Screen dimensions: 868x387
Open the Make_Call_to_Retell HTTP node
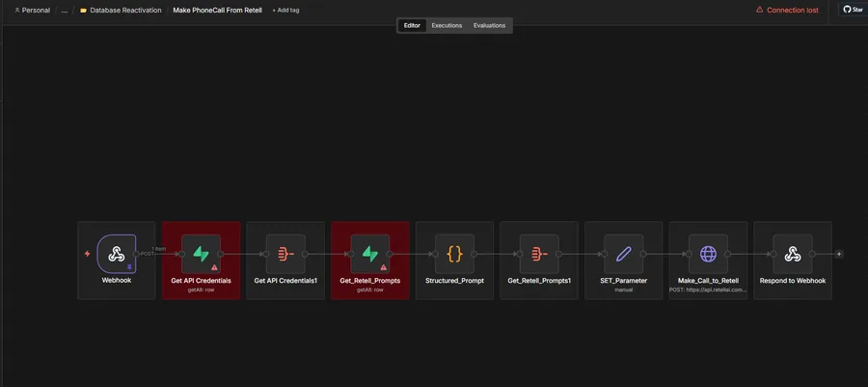708,254
